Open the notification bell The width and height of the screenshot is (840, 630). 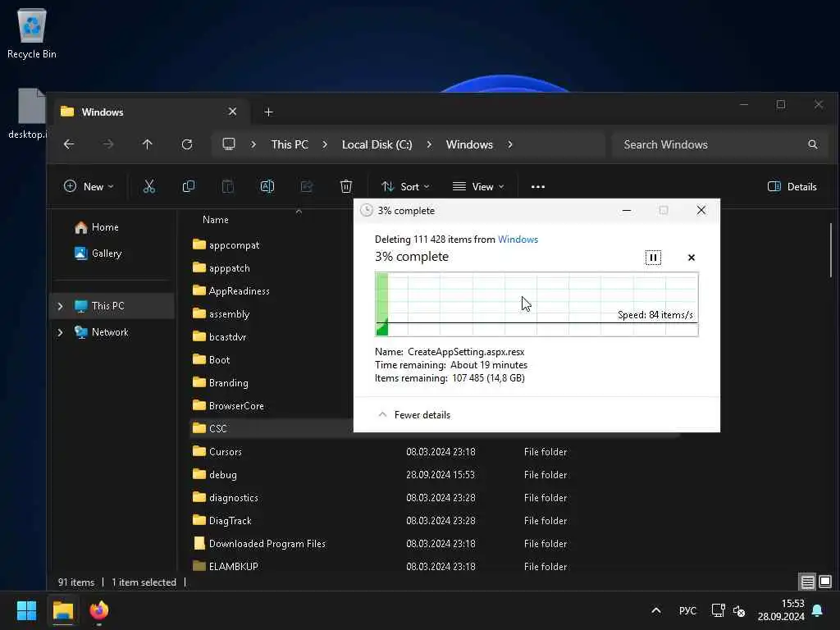pyautogui.click(x=818, y=610)
